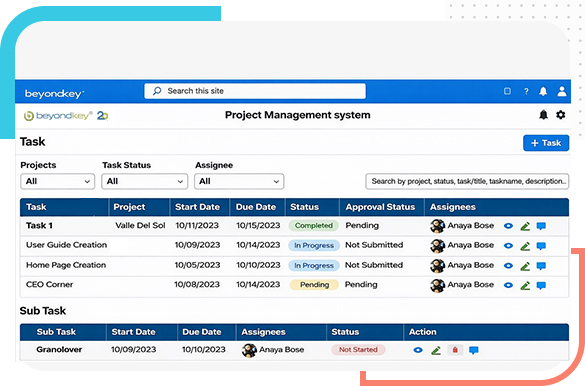Sort by tasks table Status header

(304, 207)
